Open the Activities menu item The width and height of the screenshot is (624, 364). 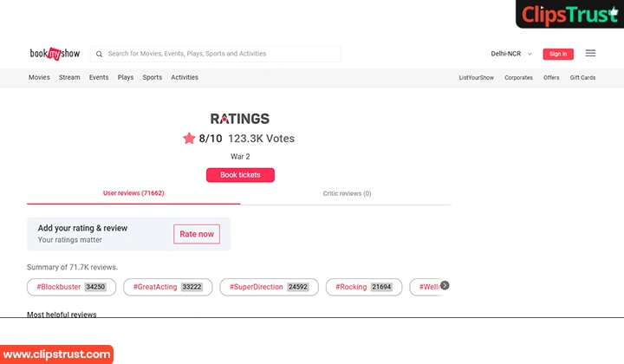185,77
